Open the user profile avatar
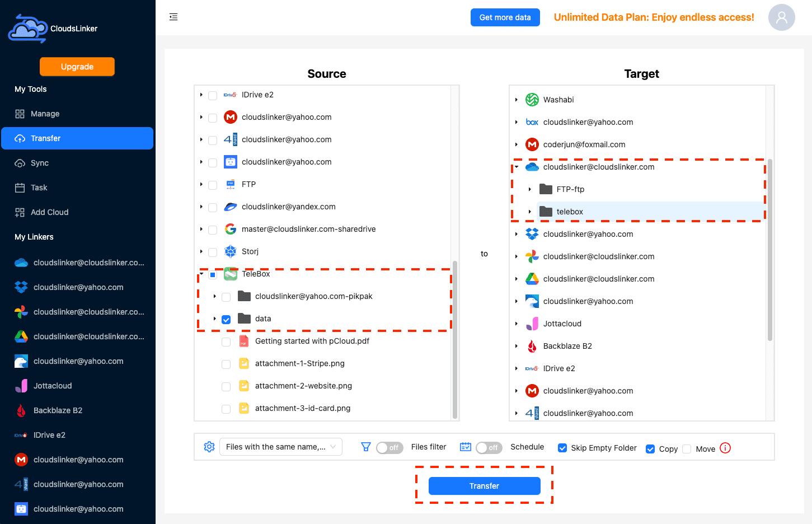 coord(781,17)
